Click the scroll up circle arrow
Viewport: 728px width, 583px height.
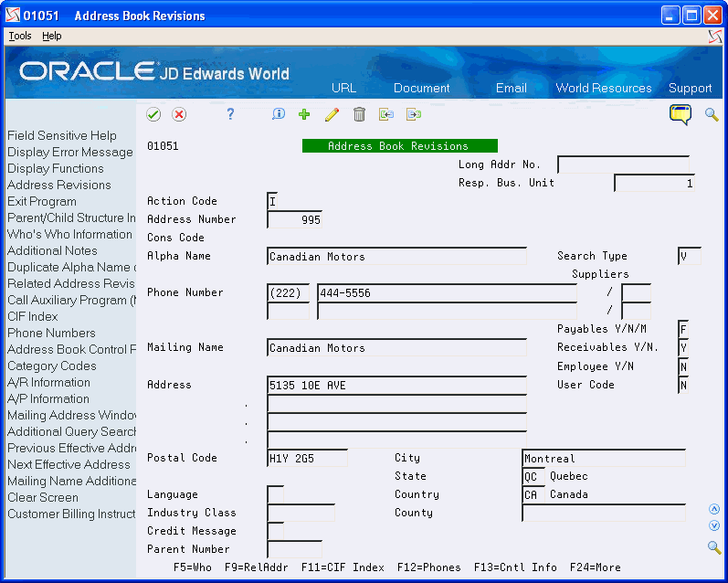[714, 509]
